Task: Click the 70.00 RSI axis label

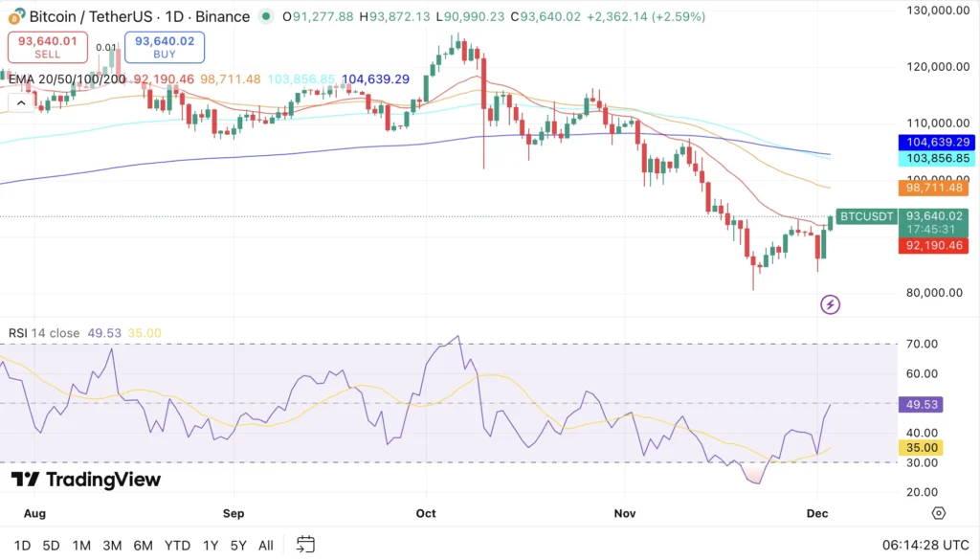Action: (922, 344)
